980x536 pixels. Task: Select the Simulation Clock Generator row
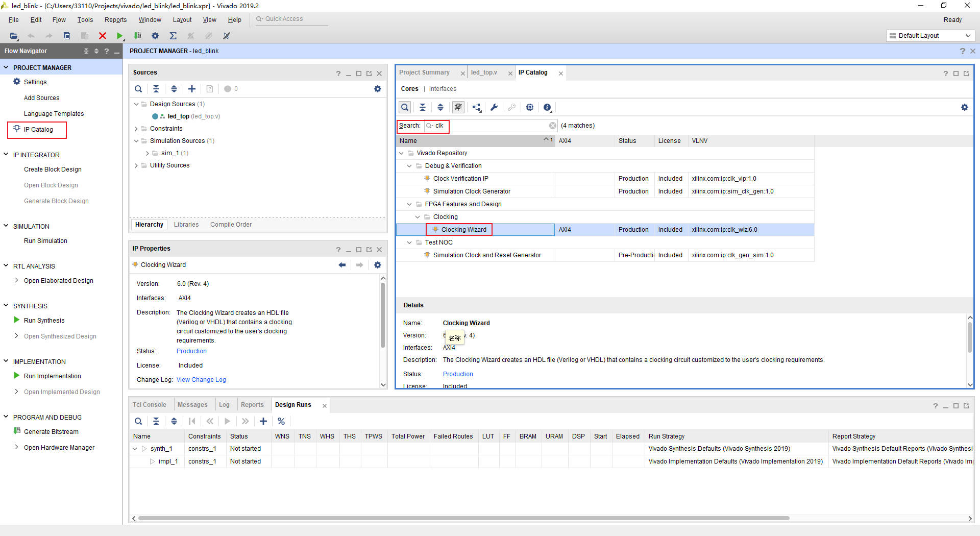click(x=605, y=191)
